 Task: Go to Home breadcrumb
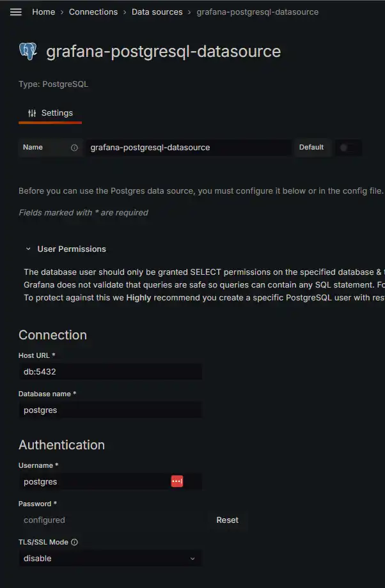[x=43, y=12]
